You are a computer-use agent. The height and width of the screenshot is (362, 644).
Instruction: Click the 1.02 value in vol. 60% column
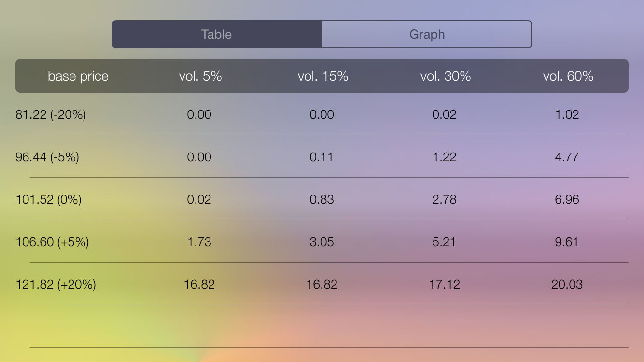567,114
